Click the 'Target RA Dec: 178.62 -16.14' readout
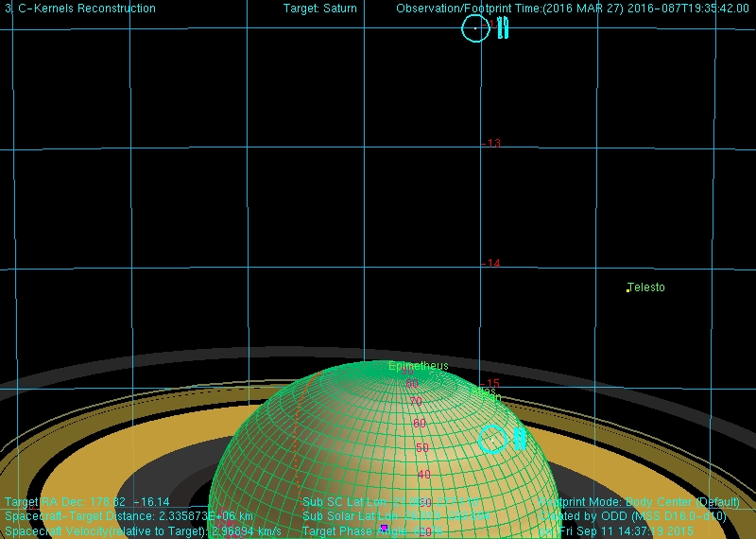This screenshot has width=756, height=539. click(87, 502)
